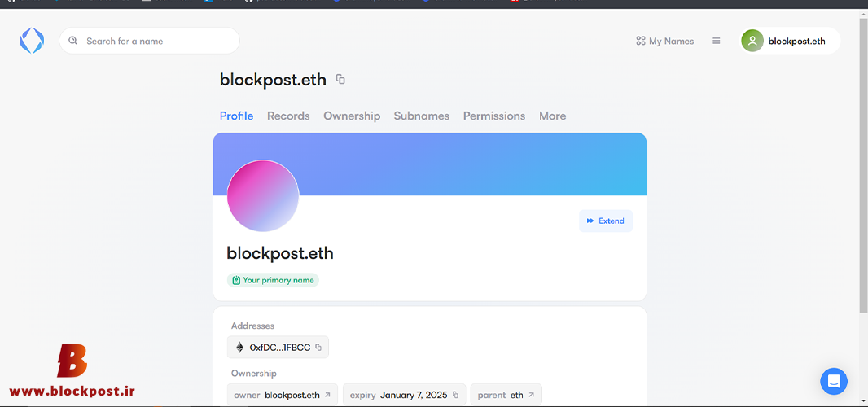This screenshot has height=407, width=868.
Task: Copy expiry date with its copy icon
Action: click(456, 396)
